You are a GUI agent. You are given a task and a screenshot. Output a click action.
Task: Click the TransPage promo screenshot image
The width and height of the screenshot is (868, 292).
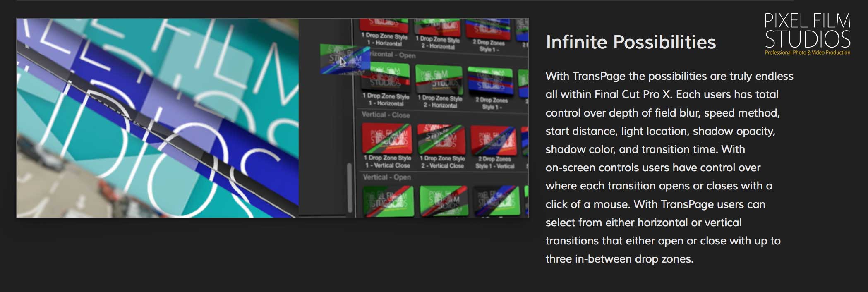tap(273, 118)
